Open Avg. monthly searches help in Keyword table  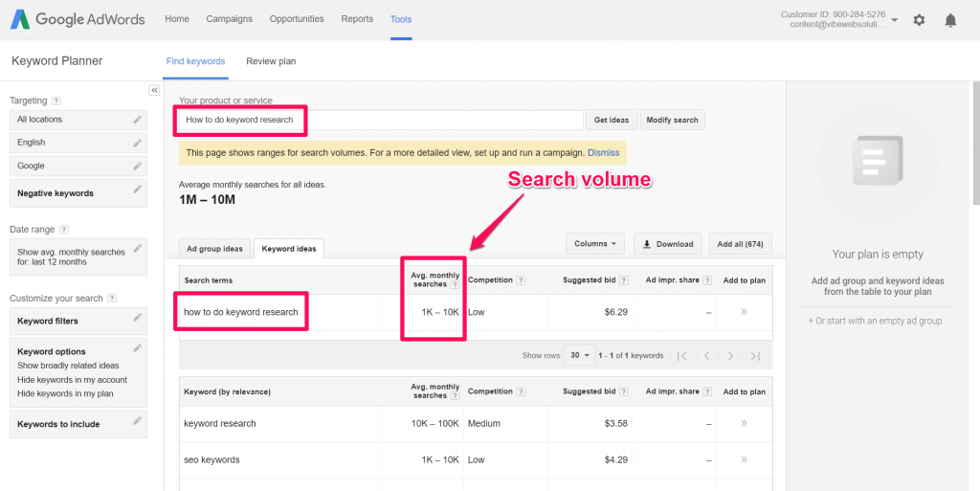[x=455, y=396]
